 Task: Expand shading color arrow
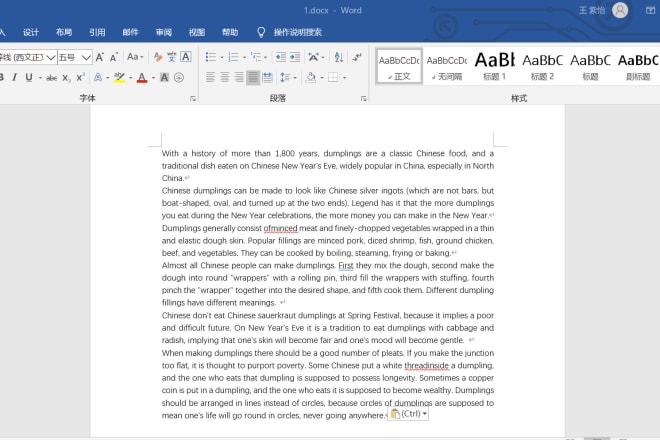322,78
